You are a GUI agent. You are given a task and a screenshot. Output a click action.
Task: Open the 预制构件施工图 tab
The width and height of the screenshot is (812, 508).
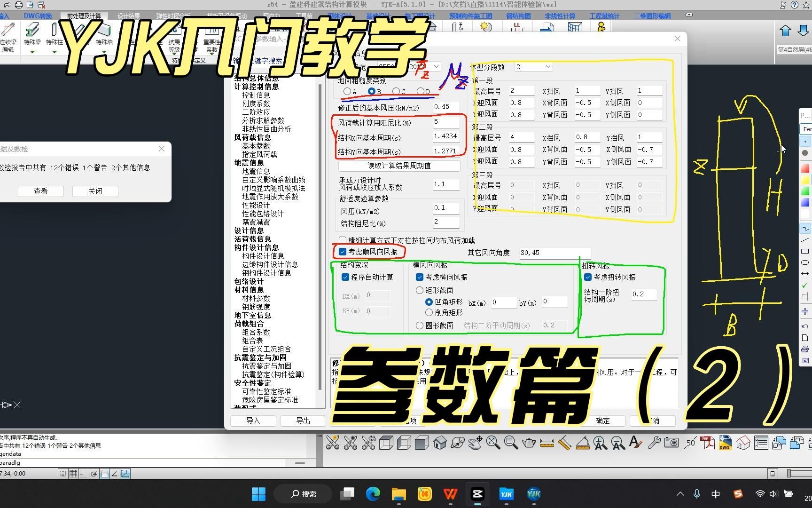pyautogui.click(x=471, y=16)
